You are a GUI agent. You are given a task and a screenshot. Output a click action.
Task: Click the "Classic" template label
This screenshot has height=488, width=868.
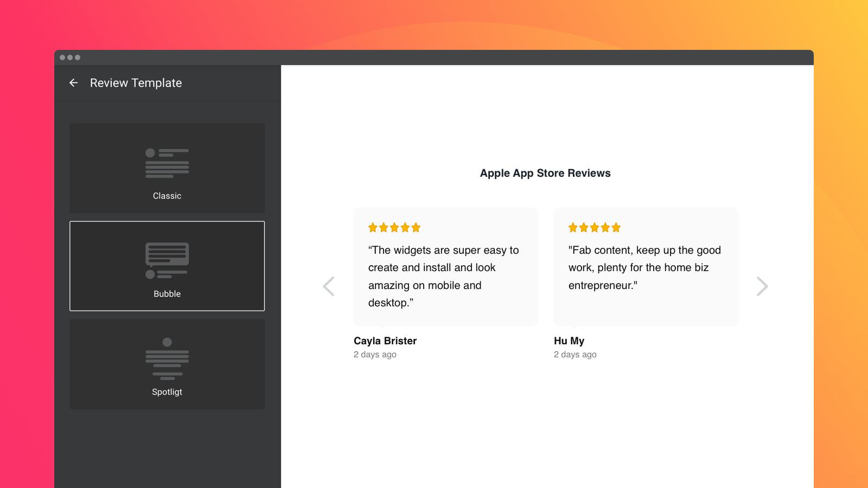pyautogui.click(x=167, y=196)
